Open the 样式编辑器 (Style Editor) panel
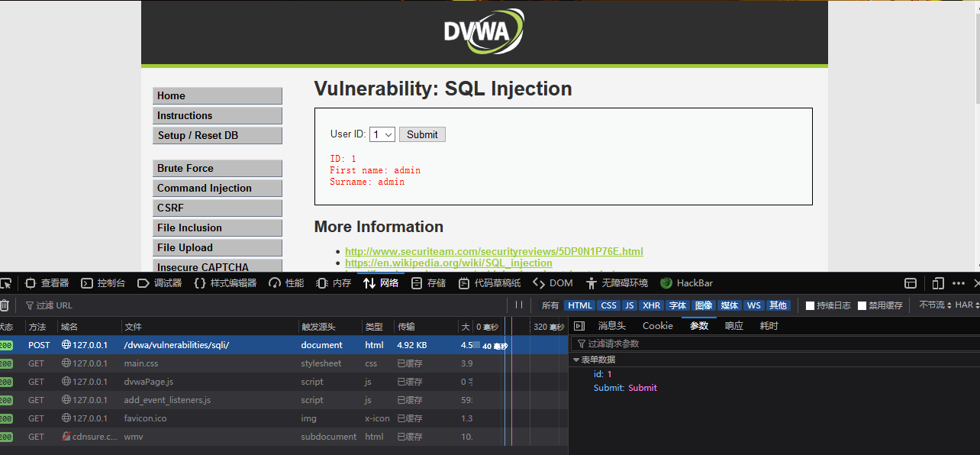 [x=225, y=283]
